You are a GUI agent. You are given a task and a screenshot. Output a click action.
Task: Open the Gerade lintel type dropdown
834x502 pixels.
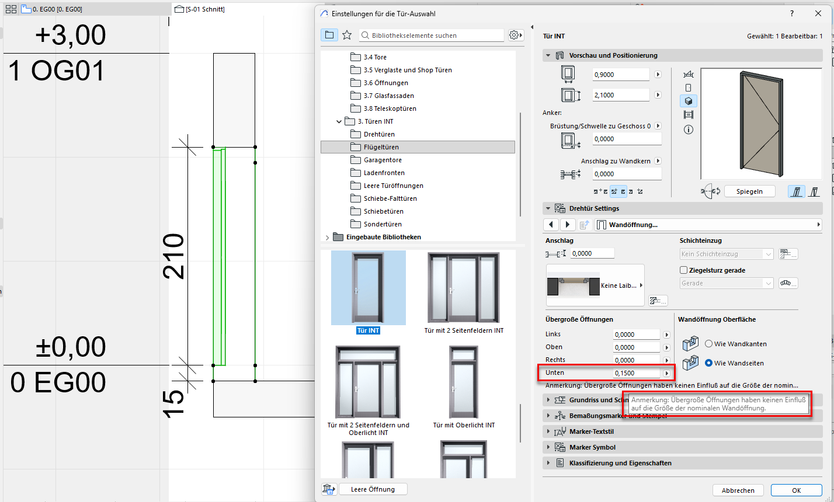726,283
